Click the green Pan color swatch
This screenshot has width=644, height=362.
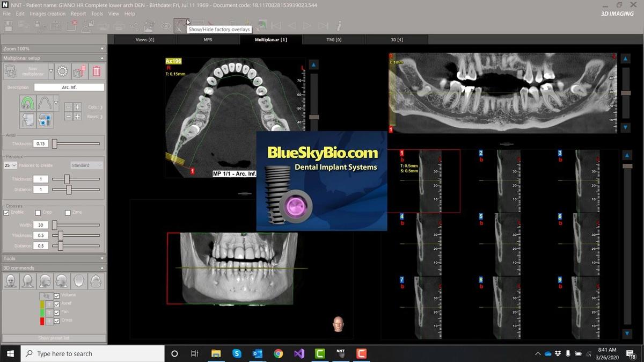[42, 312]
